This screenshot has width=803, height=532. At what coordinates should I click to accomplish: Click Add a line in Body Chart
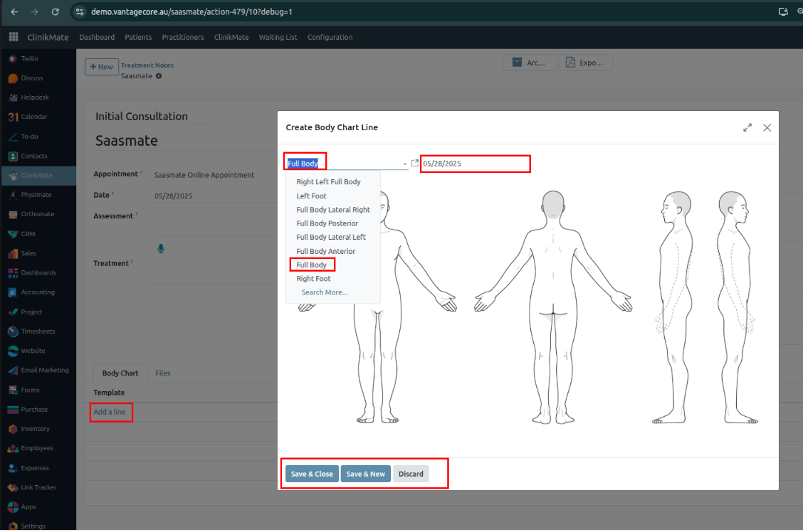click(x=110, y=412)
